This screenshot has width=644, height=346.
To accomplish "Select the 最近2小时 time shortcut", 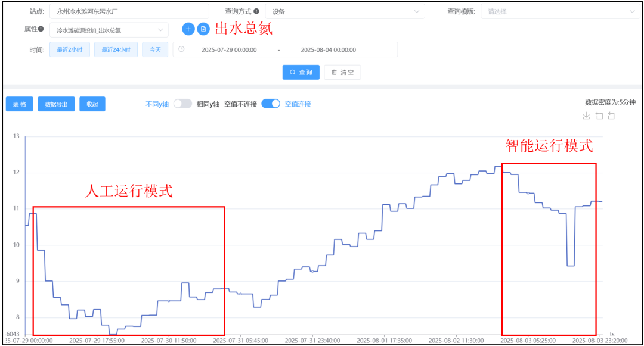I will [70, 49].
